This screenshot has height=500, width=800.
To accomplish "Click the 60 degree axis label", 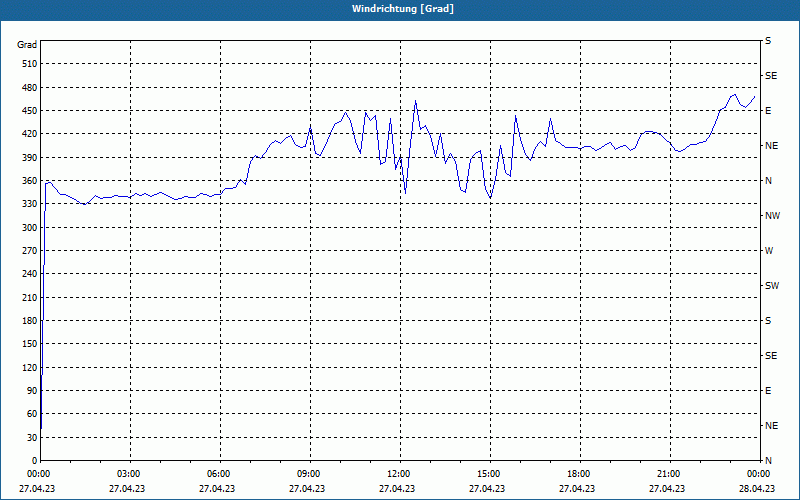I will click(x=32, y=414).
